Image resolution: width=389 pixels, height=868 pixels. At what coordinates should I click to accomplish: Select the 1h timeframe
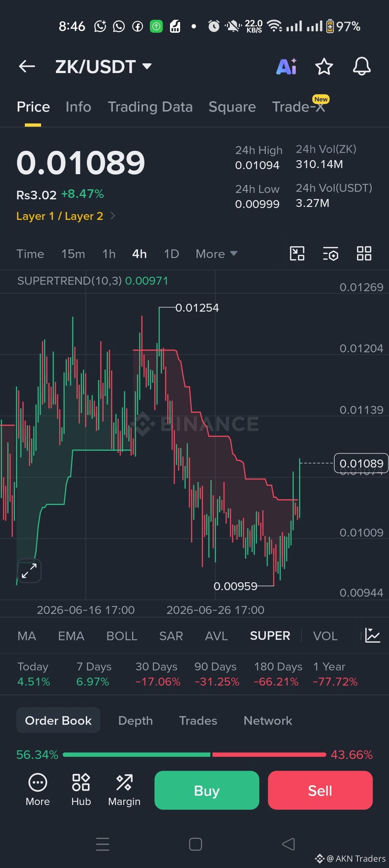point(109,254)
